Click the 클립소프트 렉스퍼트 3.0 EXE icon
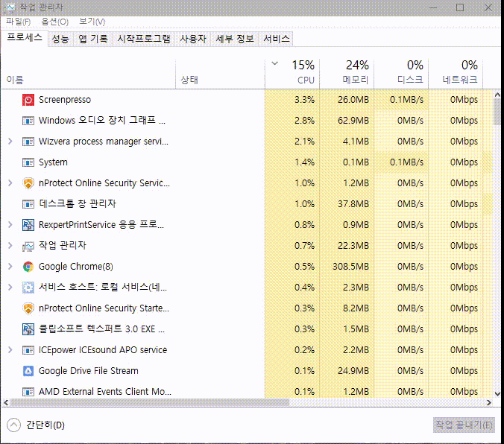 click(28, 329)
